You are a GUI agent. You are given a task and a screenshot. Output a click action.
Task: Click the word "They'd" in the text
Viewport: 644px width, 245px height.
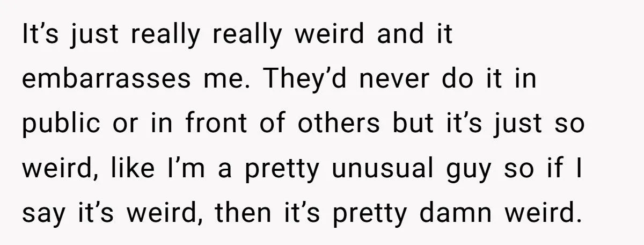[306, 80]
